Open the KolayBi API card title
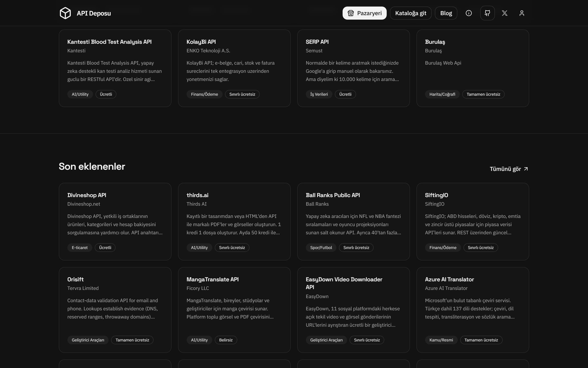Screen dimensions: 588x368 [x=201, y=42]
